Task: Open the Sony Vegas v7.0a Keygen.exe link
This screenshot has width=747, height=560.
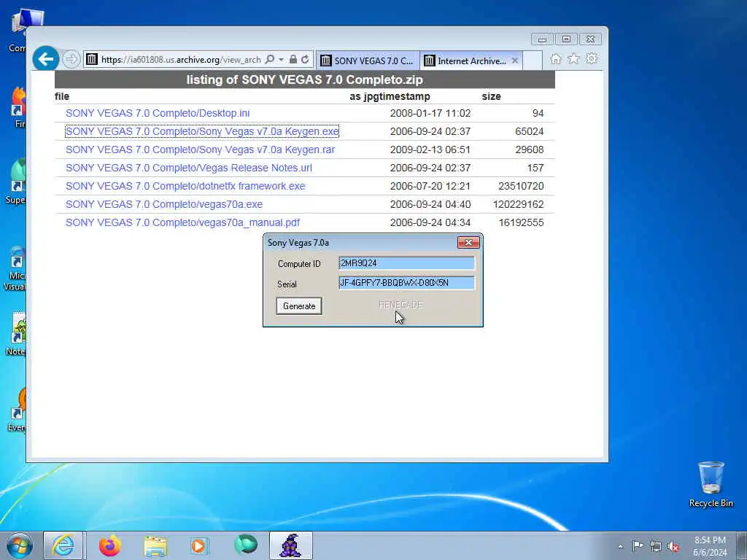Action: [202, 131]
